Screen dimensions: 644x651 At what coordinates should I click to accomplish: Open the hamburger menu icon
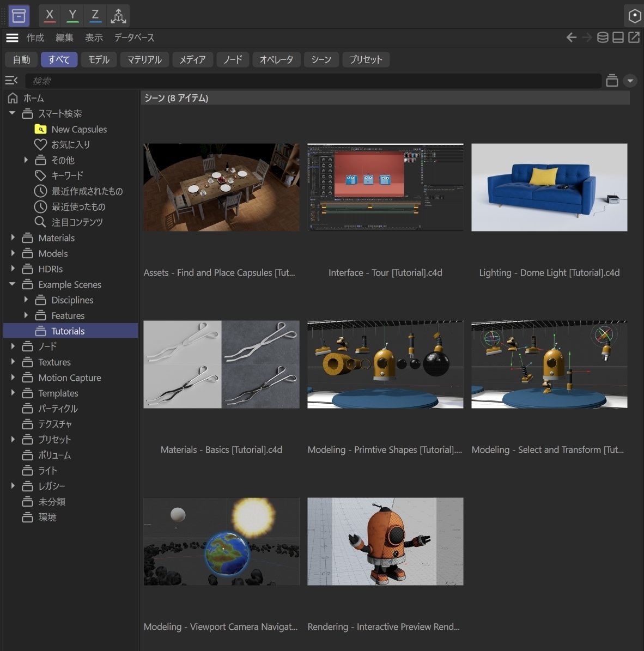click(12, 38)
